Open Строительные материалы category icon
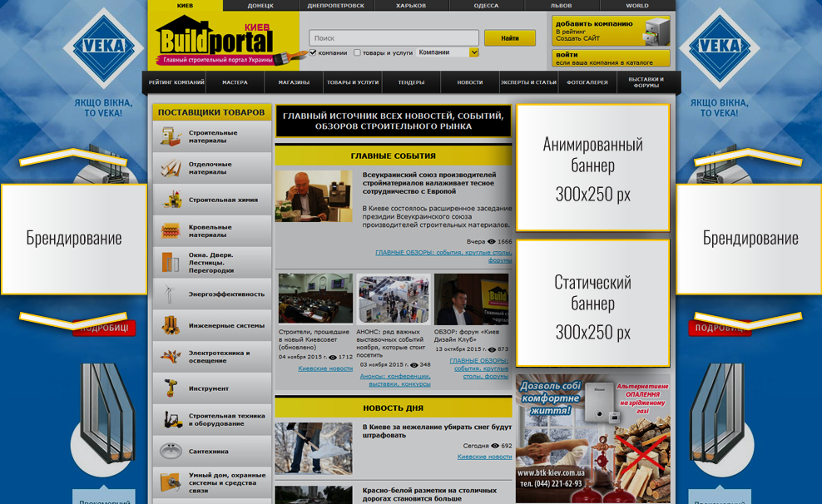822x504 pixels. [171, 136]
